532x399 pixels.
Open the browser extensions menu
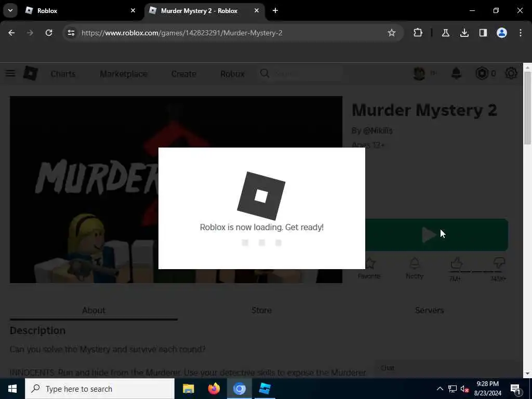coord(418,33)
